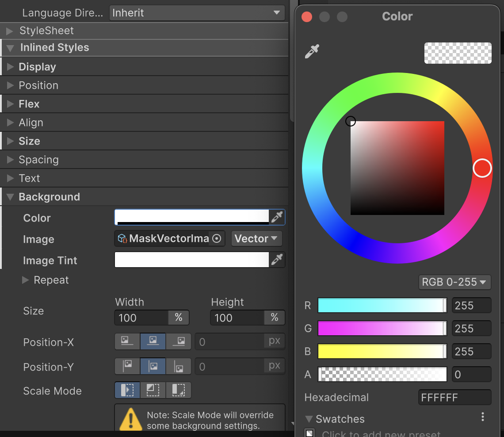Close the Color window
The width and height of the screenshot is (504, 437).
coord(307,17)
